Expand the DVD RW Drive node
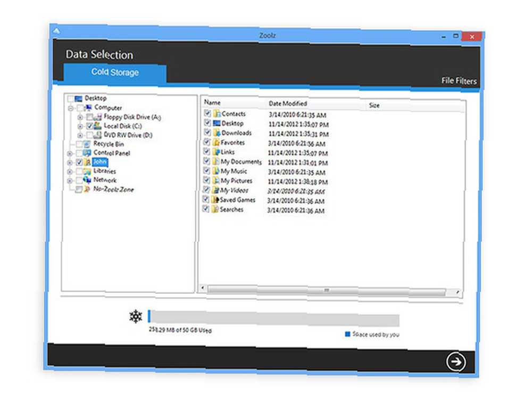 (x=80, y=135)
